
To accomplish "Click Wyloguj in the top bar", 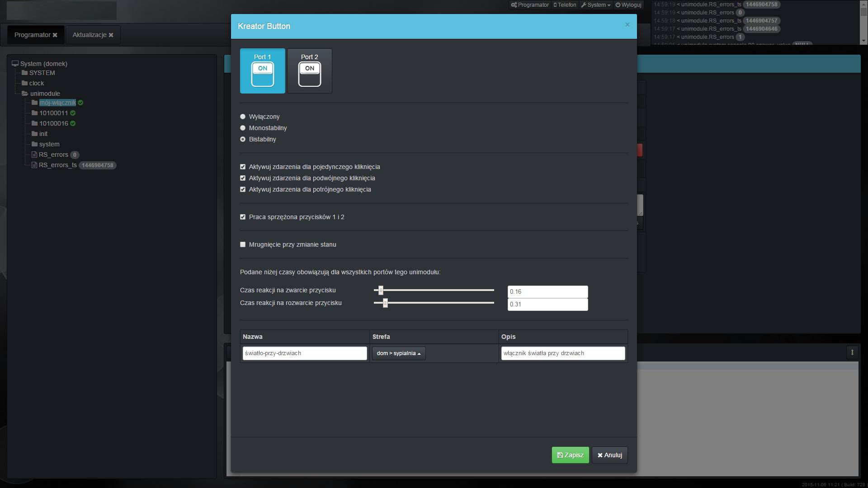I will 628,5.
